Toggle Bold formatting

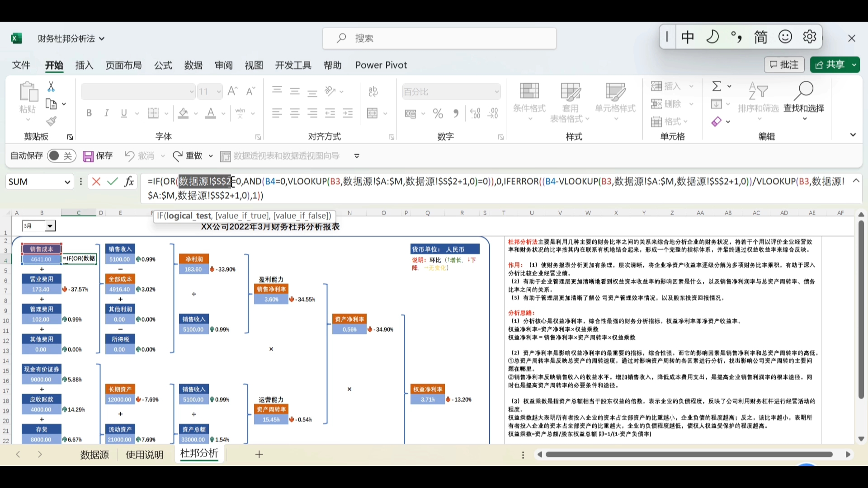pos(89,113)
